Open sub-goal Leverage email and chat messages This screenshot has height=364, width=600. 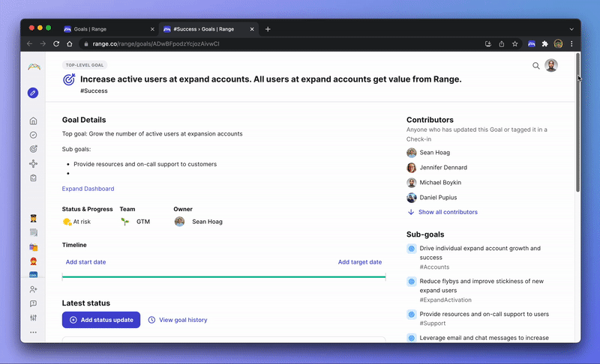484,338
